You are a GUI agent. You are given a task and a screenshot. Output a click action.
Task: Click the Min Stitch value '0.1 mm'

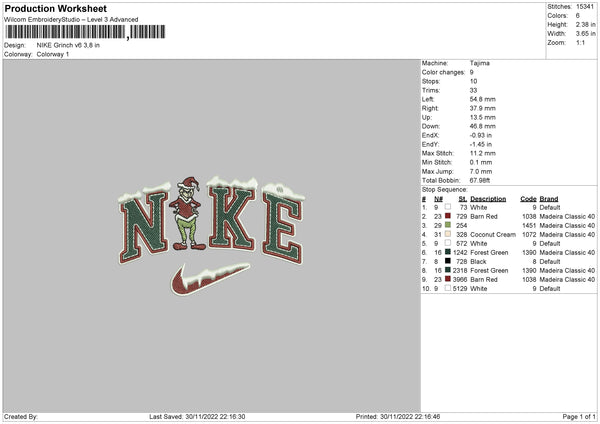click(x=481, y=162)
